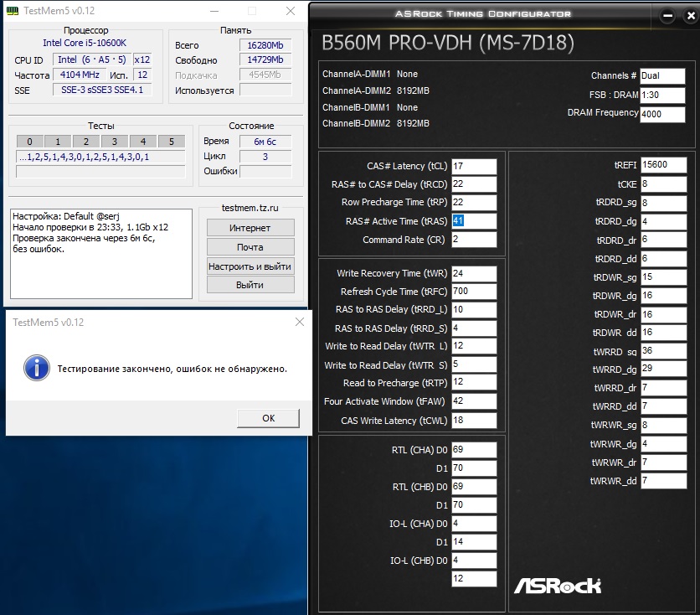Click the blue info icon in the dialog
Image resolution: width=700 pixels, height=615 pixels.
click(x=37, y=368)
